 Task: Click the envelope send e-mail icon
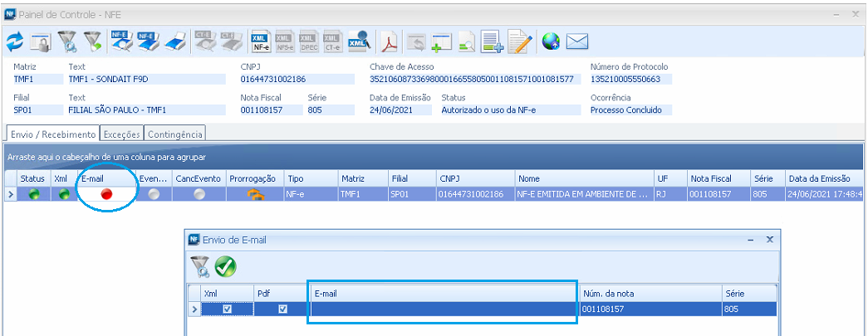coord(576,41)
